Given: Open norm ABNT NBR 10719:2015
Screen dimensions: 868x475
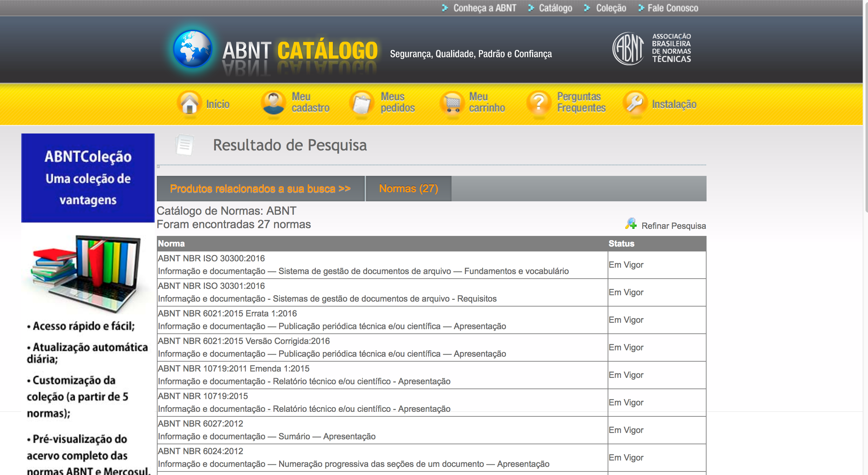Looking at the screenshot, I should coord(203,396).
